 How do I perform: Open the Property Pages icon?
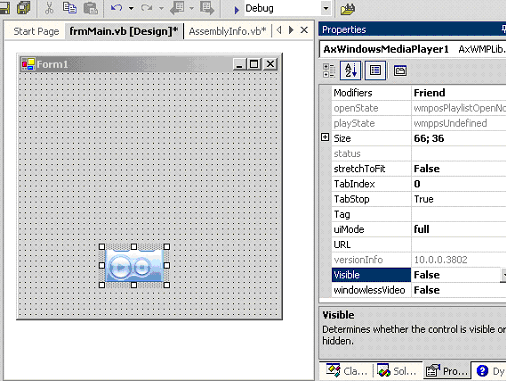(400, 71)
